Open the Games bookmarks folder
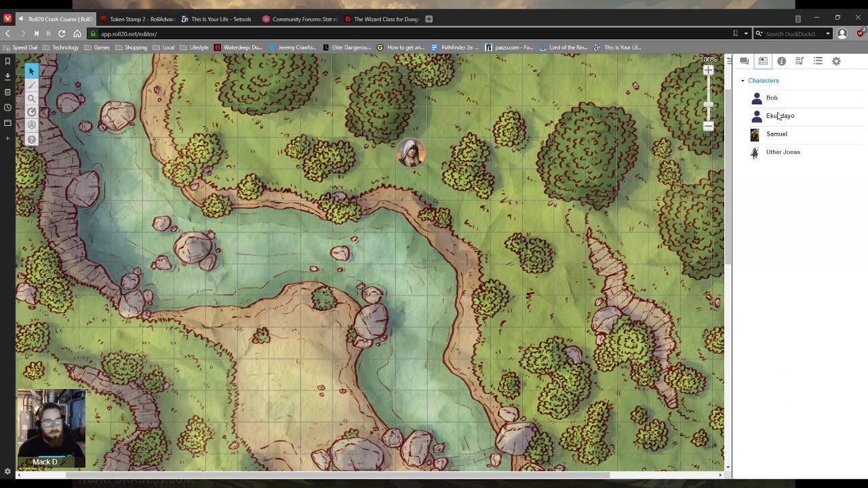The width and height of the screenshot is (868, 488). click(97, 47)
